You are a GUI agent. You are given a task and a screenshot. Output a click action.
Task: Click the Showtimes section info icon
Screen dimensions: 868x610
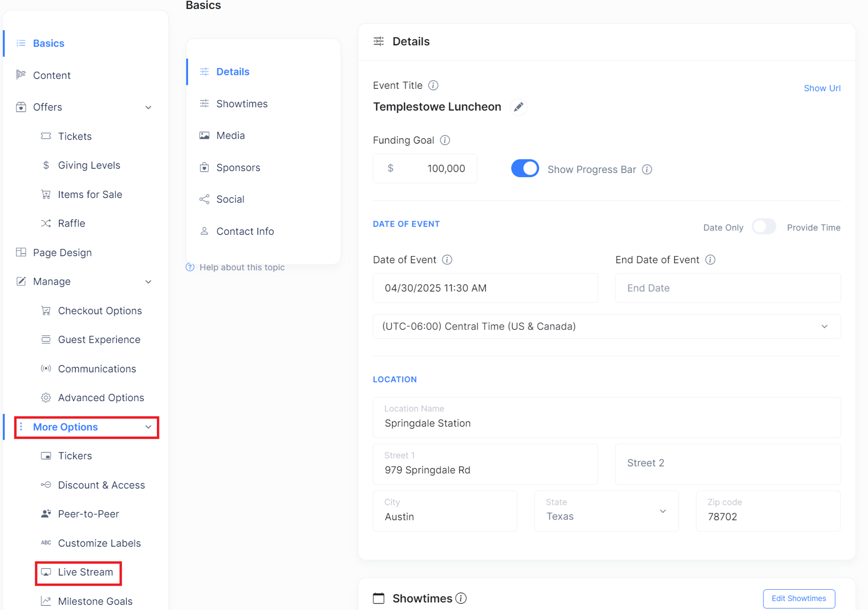461,599
